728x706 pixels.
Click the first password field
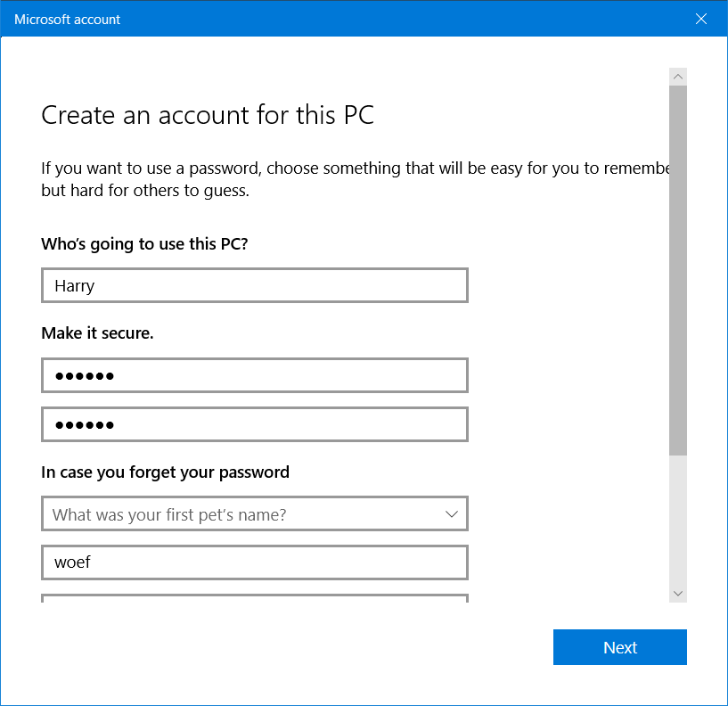click(x=255, y=375)
